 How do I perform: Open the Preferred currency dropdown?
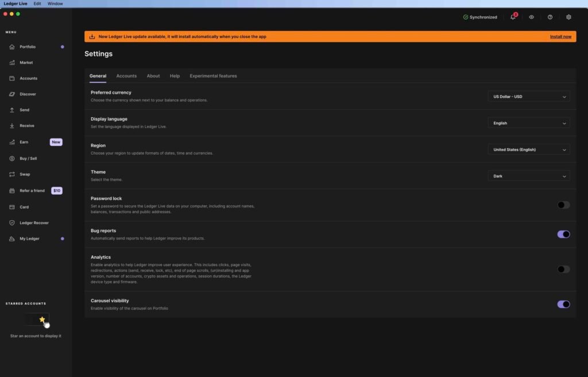click(529, 97)
